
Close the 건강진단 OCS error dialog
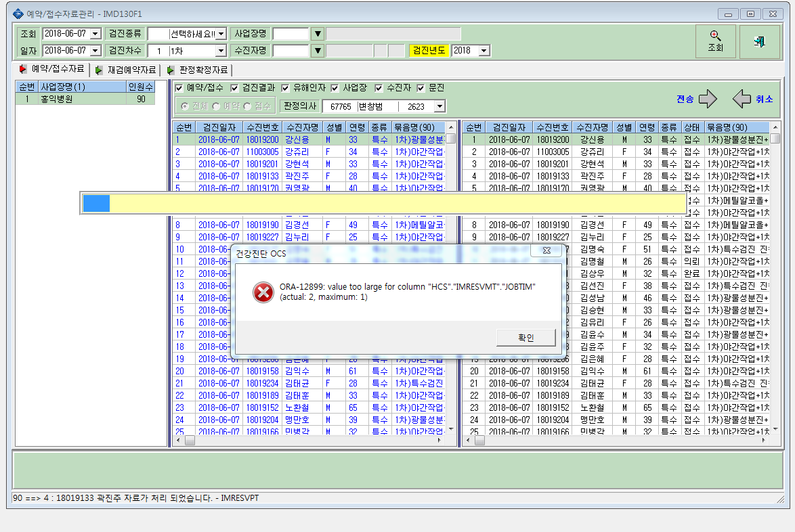pyautogui.click(x=546, y=250)
